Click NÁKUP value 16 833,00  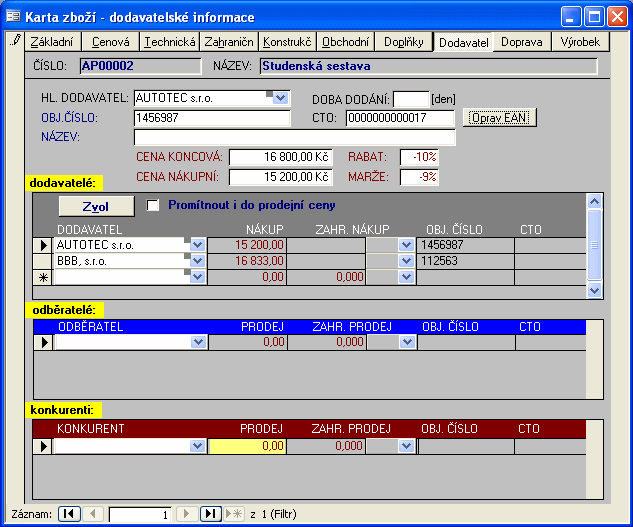247,261
